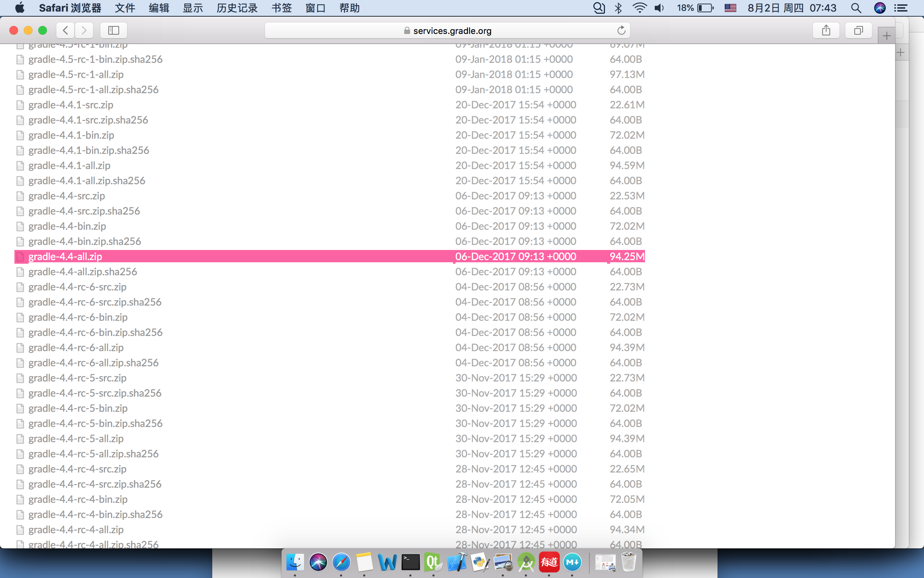
Task: Open Finder from the Dock
Action: [295, 562]
